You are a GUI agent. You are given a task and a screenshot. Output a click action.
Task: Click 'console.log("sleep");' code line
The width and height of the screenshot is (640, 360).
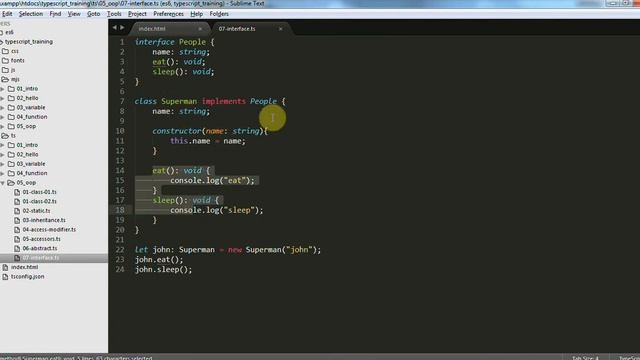tap(217, 210)
